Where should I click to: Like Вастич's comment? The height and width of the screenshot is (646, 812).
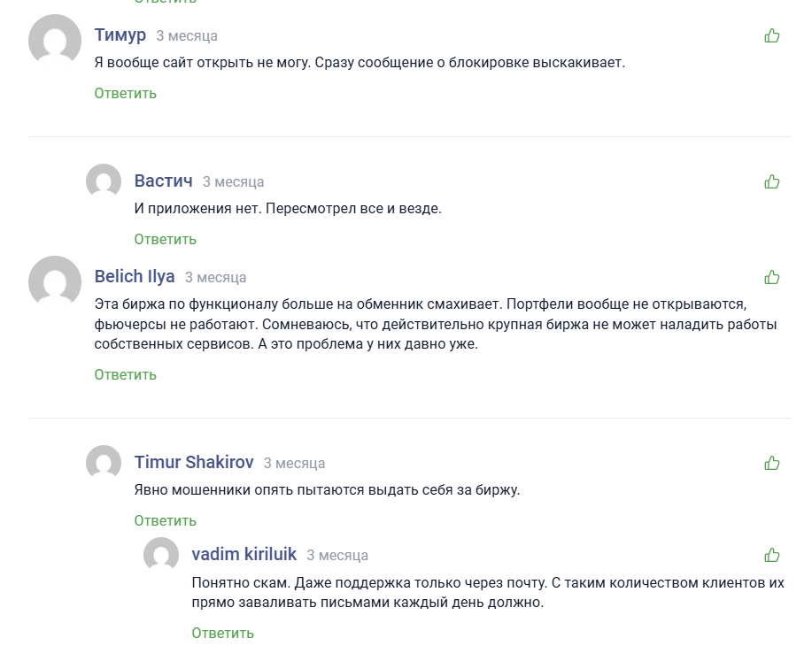pos(772,180)
